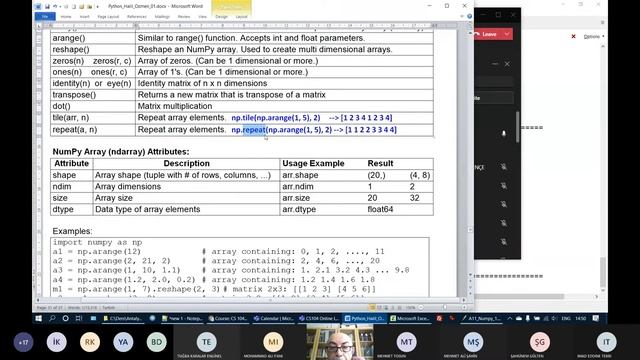Click the participants panel scrollbar thumb
640x360 pixels.
pyautogui.click(x=518, y=127)
